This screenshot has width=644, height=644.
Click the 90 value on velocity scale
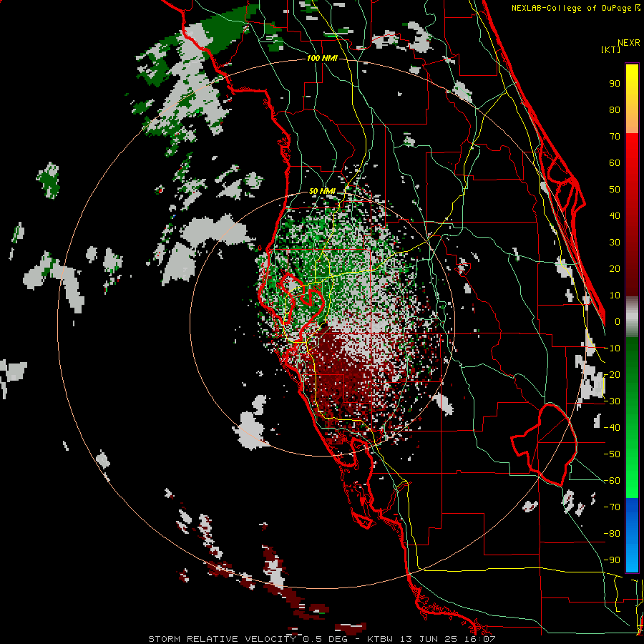point(615,84)
